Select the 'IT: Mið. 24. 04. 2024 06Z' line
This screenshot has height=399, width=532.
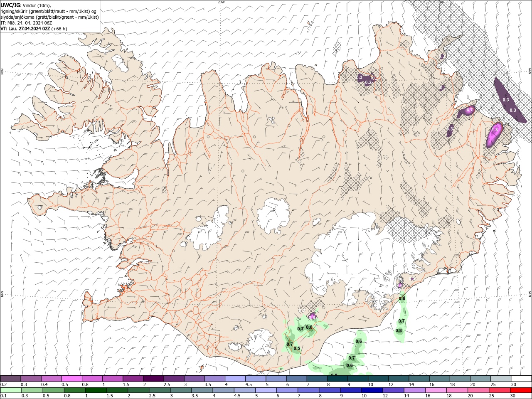[x=26, y=23]
